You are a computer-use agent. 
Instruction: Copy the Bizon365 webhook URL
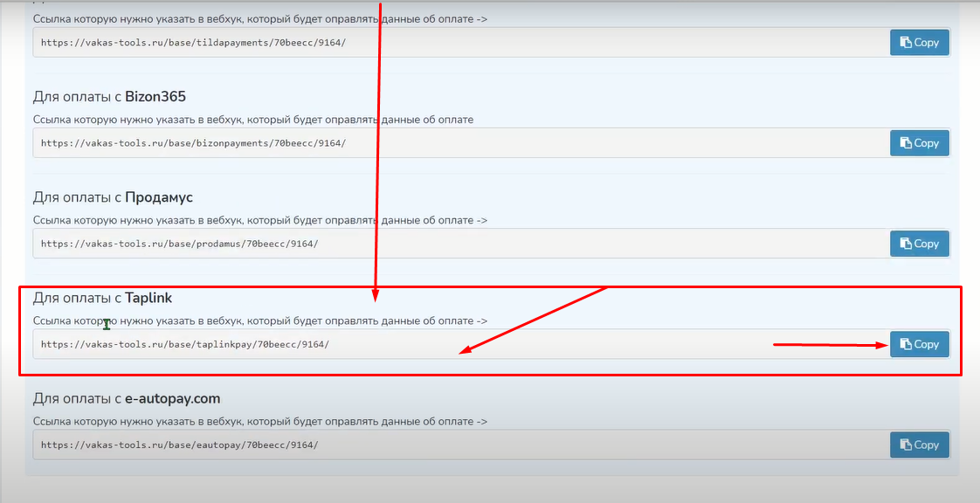(919, 143)
